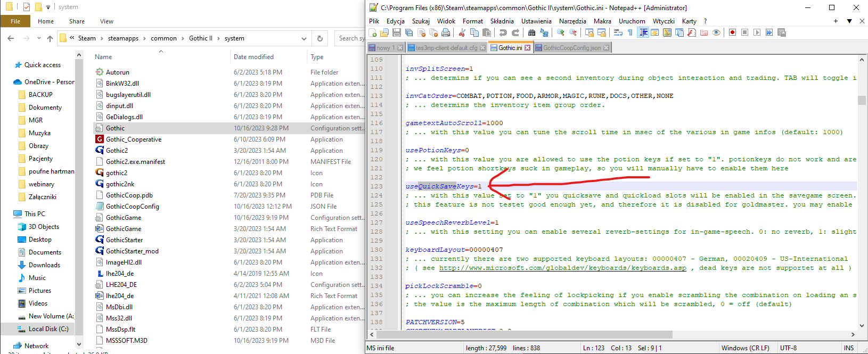The image size is (868, 354).
Task: Open Find with binoculars icon
Action: [531, 32]
